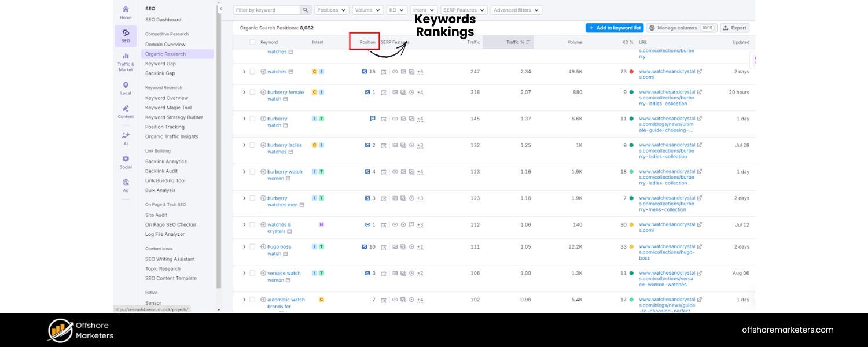Tick the checkbox for hugo boss watch row
This screenshot has width=868, height=347.
click(253, 246)
